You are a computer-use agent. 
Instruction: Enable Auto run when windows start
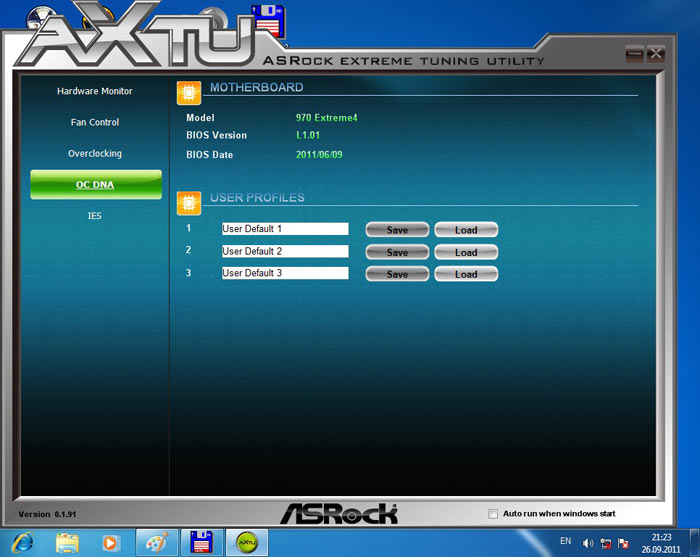click(x=493, y=514)
